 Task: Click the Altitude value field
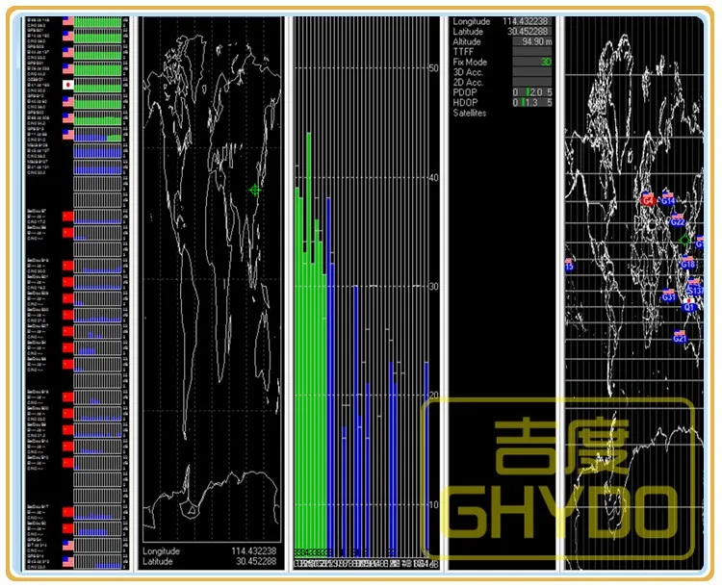(x=532, y=41)
